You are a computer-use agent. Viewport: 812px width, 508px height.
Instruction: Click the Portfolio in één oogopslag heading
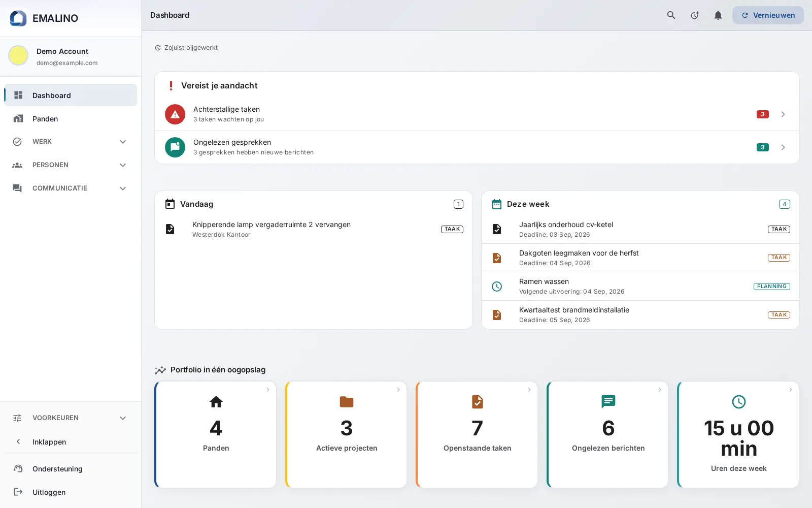tap(218, 370)
